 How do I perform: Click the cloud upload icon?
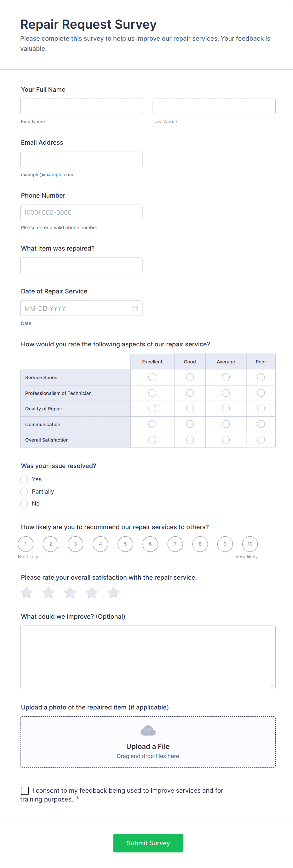[x=148, y=731]
